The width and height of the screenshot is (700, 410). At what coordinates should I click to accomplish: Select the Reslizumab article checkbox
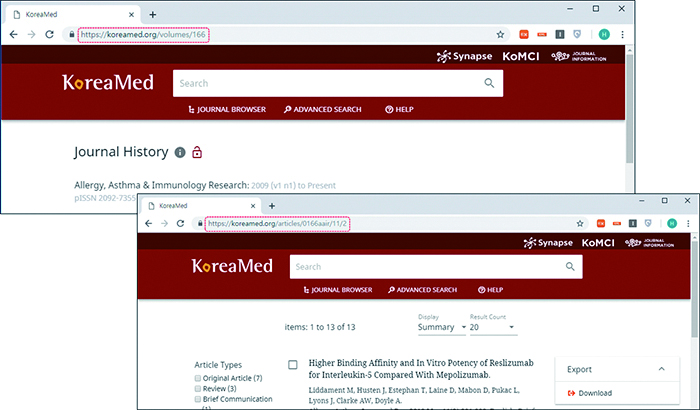coord(293,365)
